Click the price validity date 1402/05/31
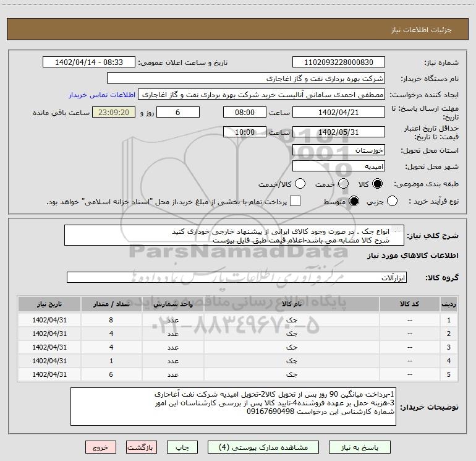This screenshot has height=461, width=476. click(x=339, y=132)
